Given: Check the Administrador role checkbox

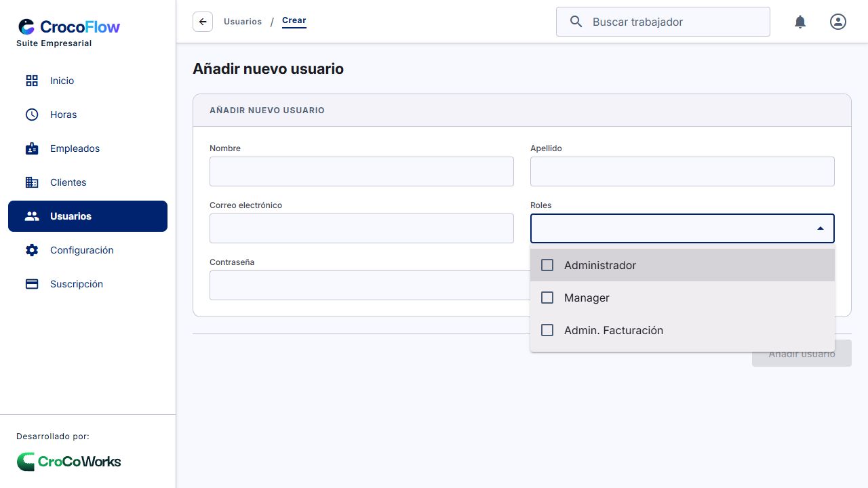Looking at the screenshot, I should (547, 265).
